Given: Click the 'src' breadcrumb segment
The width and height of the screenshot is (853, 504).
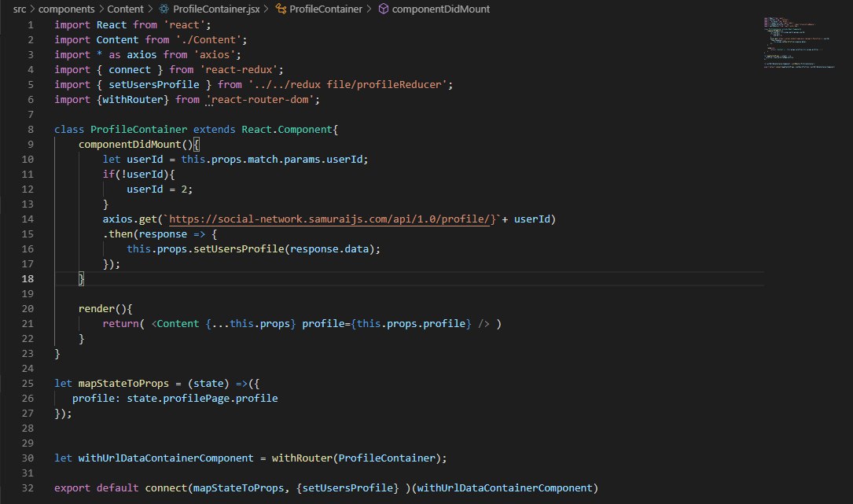Looking at the screenshot, I should pos(20,9).
